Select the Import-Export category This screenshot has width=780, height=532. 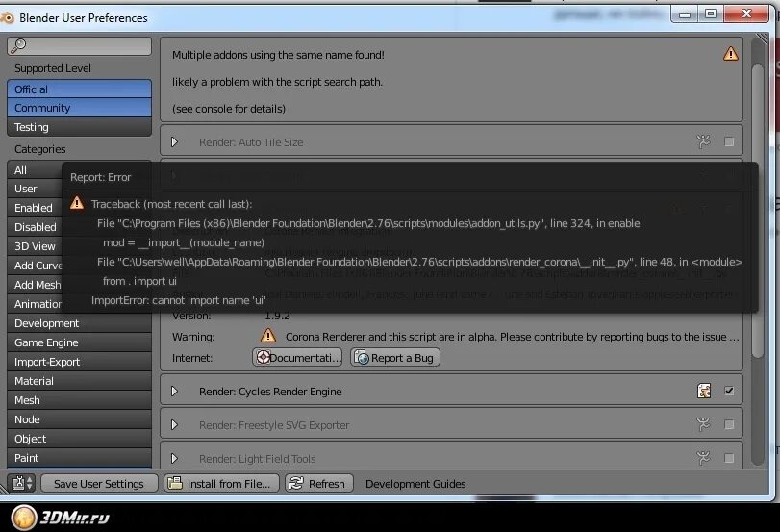(79, 362)
